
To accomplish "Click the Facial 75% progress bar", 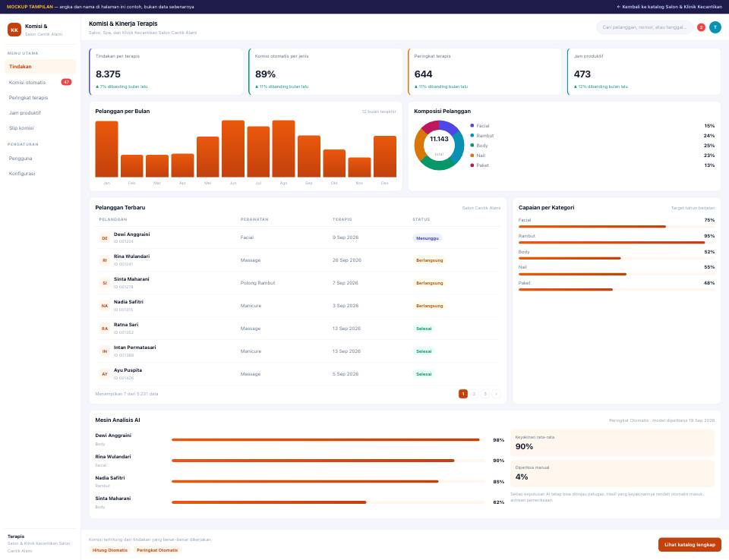I will coord(617,227).
